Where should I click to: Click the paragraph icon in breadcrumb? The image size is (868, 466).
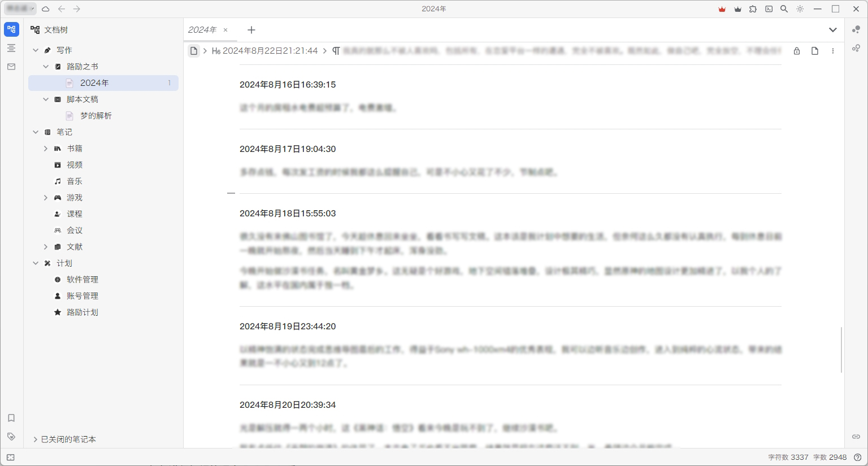pos(336,51)
